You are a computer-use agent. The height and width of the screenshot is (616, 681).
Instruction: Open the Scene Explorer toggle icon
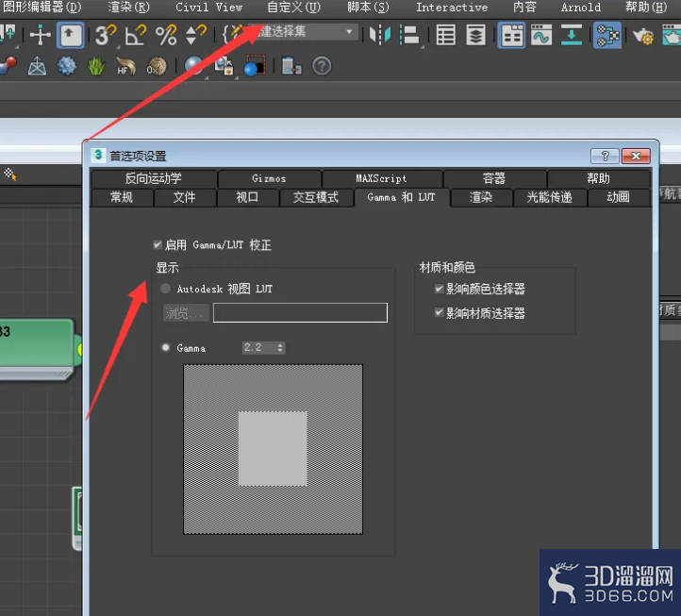445,35
